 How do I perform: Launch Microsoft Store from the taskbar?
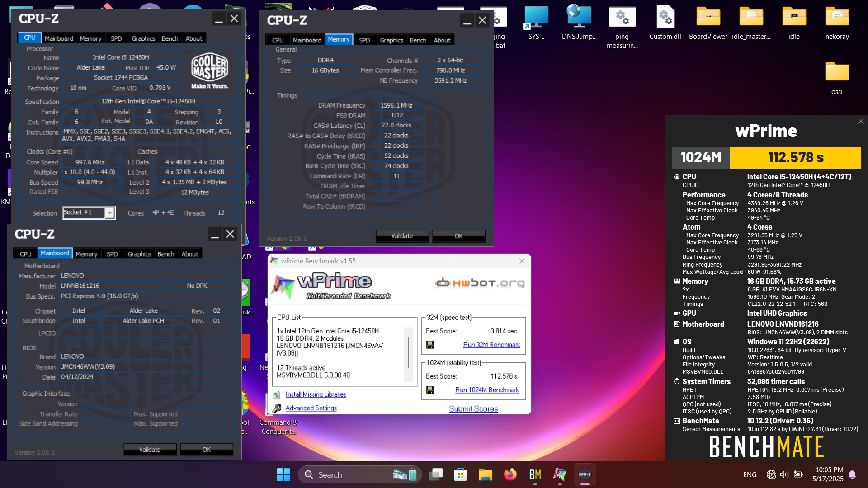tap(460, 474)
